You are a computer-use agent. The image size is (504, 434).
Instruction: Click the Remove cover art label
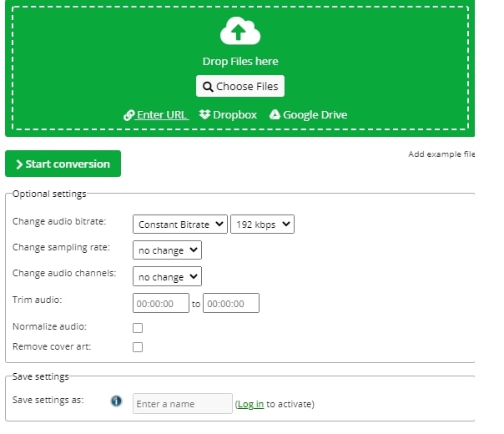click(52, 346)
